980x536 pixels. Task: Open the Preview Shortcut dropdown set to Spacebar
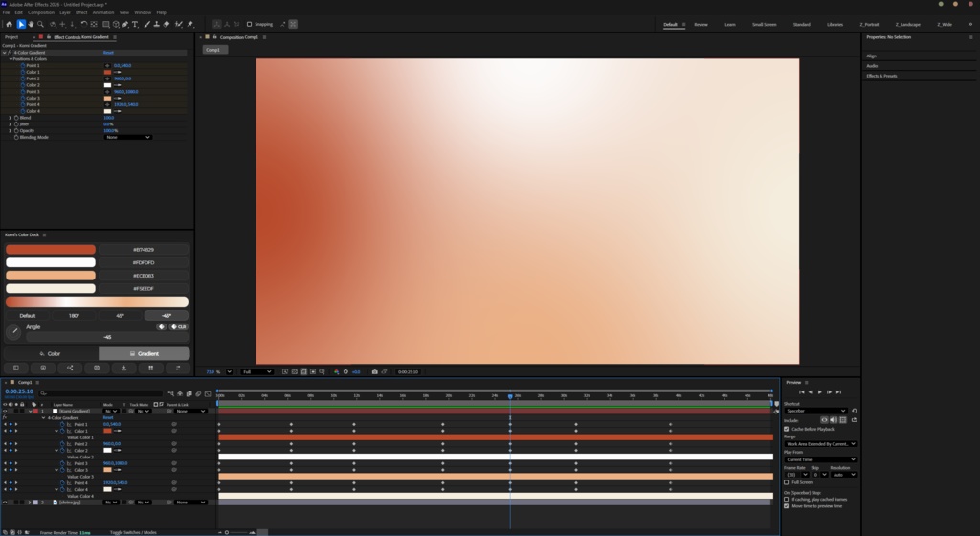(x=815, y=411)
